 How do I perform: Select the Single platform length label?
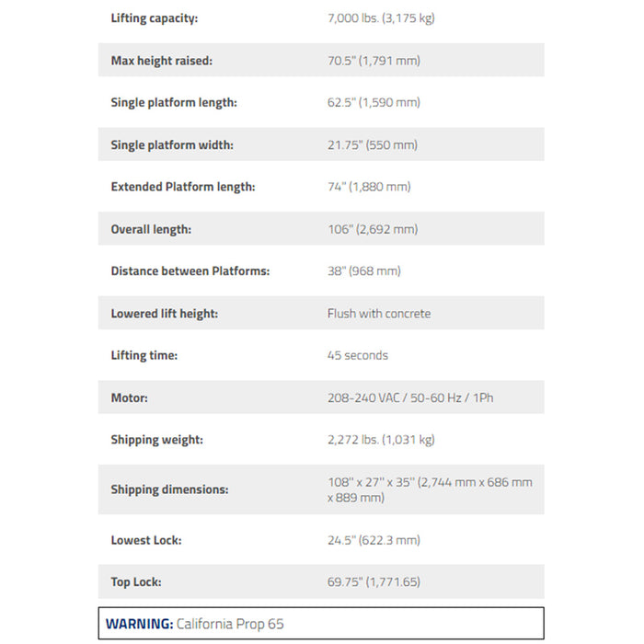coord(174,103)
